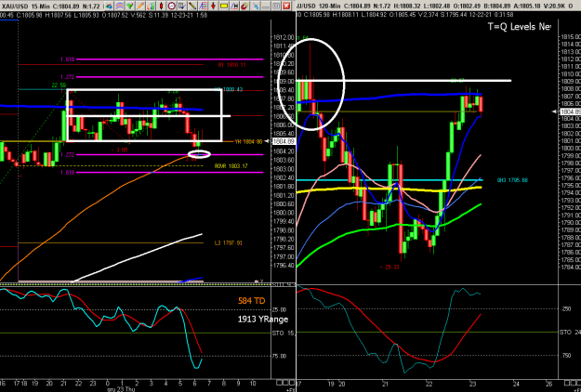Select the orange pencil drawing tool

(x=140, y=6)
